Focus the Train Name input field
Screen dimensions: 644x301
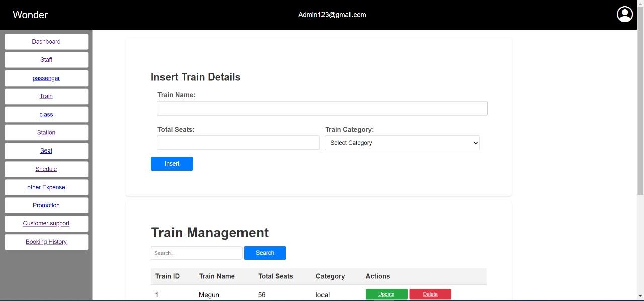(322, 108)
